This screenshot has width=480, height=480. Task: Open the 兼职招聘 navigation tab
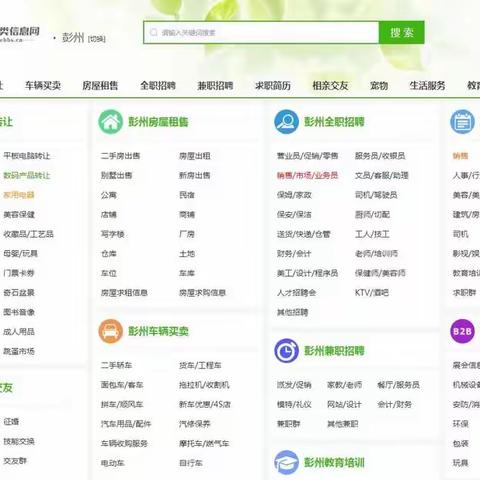pos(215,86)
